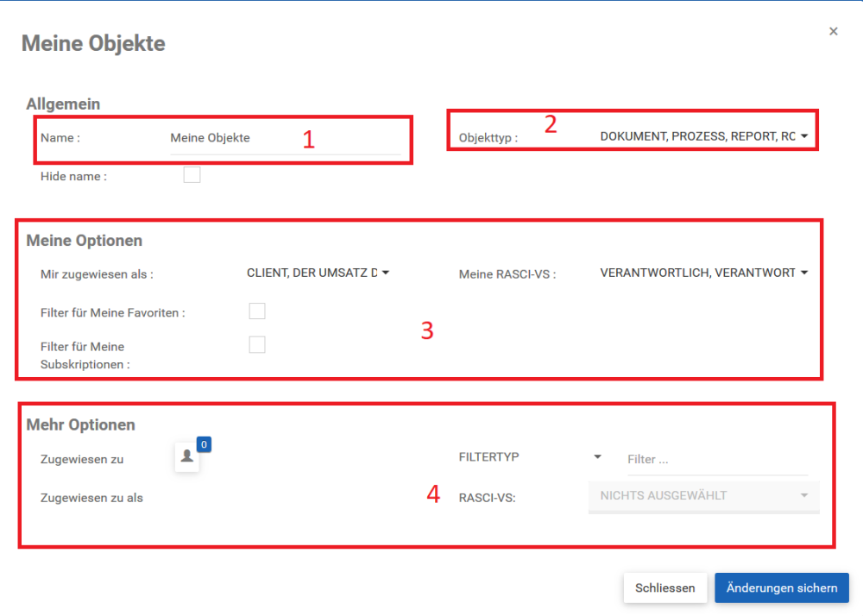Viewport: 863px width, 616px height.
Task: Click the blue badge showing 0
Action: coord(204,444)
